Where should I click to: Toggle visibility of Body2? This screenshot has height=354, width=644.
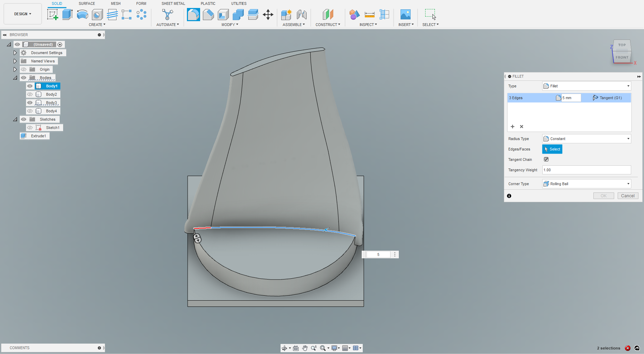click(30, 94)
